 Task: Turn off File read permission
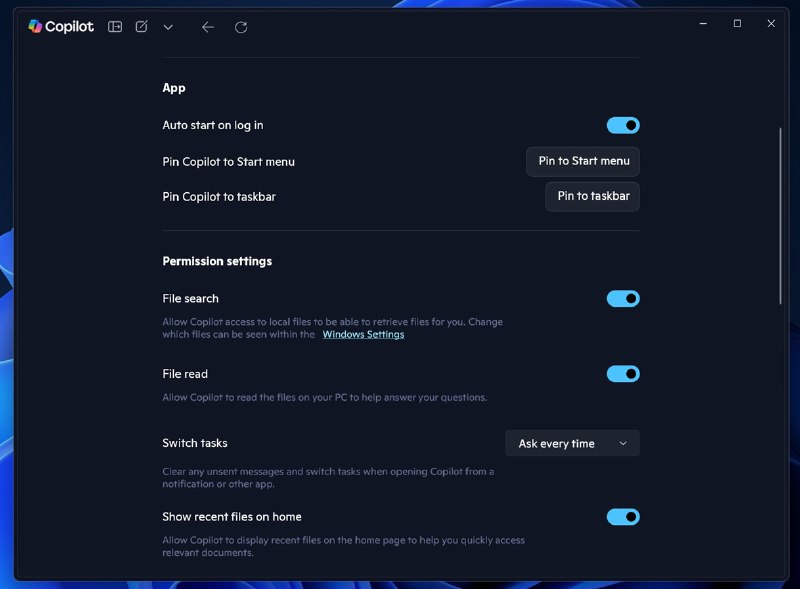pyautogui.click(x=622, y=373)
